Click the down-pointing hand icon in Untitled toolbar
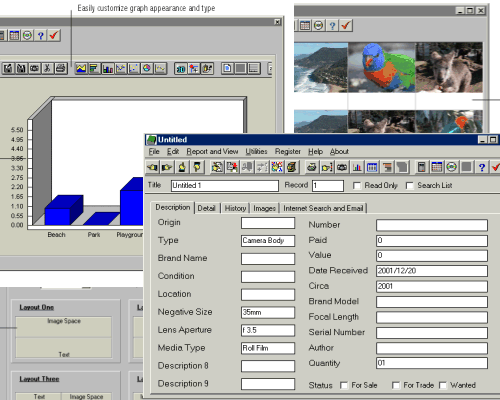This screenshot has width=500, height=400. coord(197,167)
